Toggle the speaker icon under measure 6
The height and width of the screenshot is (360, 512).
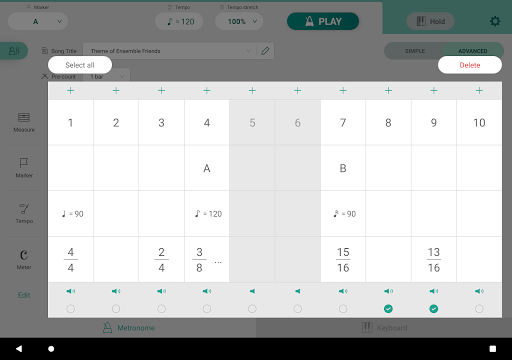[x=298, y=291]
